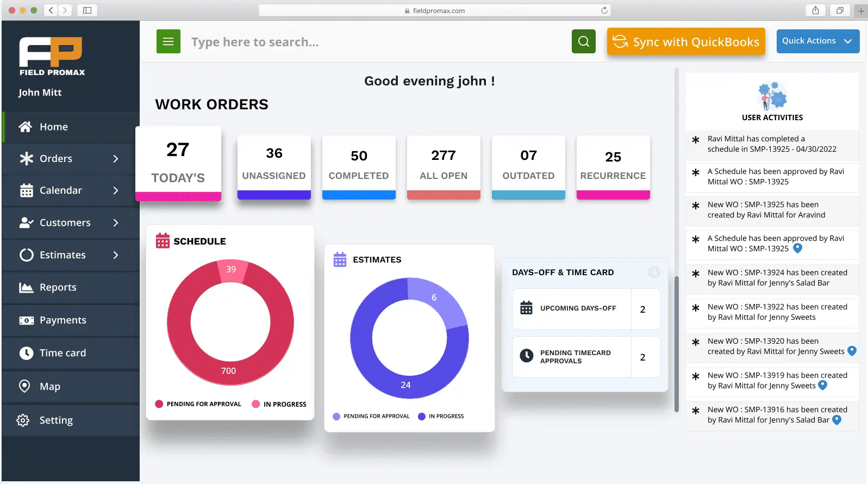Screen dimensions: 868x484
Task: Click the Map pin icon in sidebar
Action: 24,386
